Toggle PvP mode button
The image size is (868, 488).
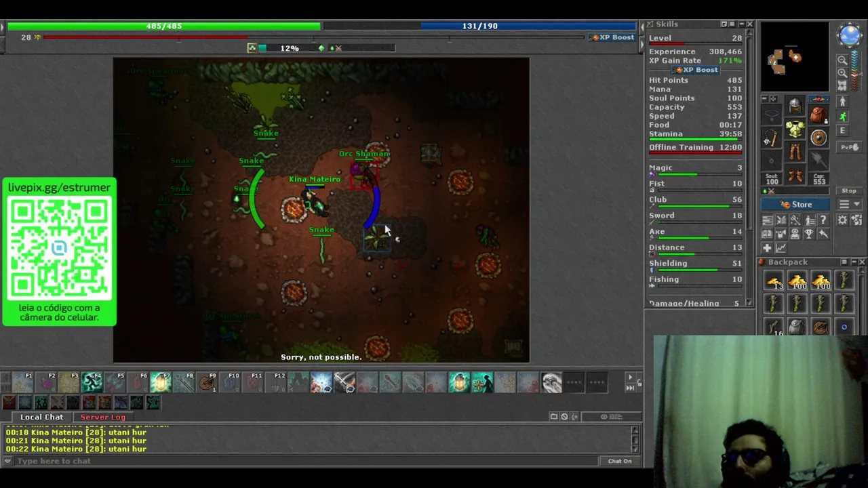pos(849,147)
